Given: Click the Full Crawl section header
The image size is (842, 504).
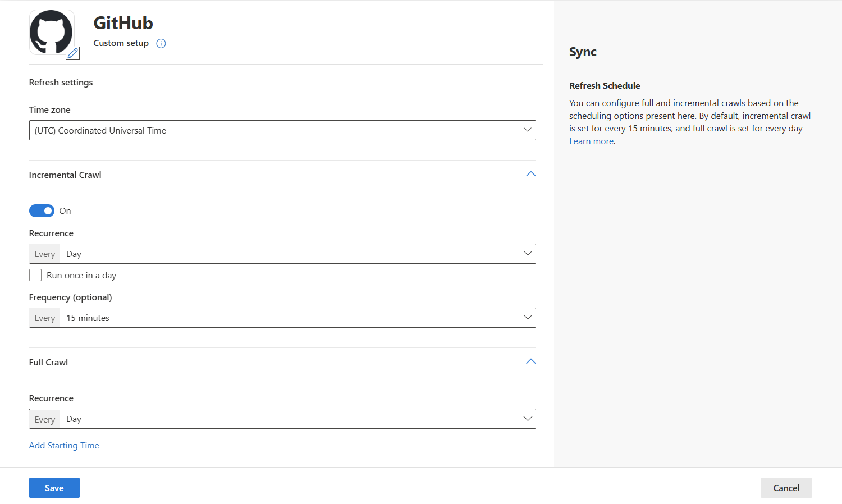Looking at the screenshot, I should (x=48, y=363).
